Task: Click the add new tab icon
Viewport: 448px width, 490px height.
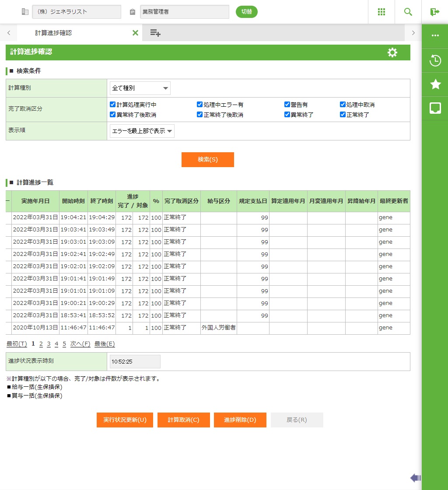Action: tap(155, 33)
